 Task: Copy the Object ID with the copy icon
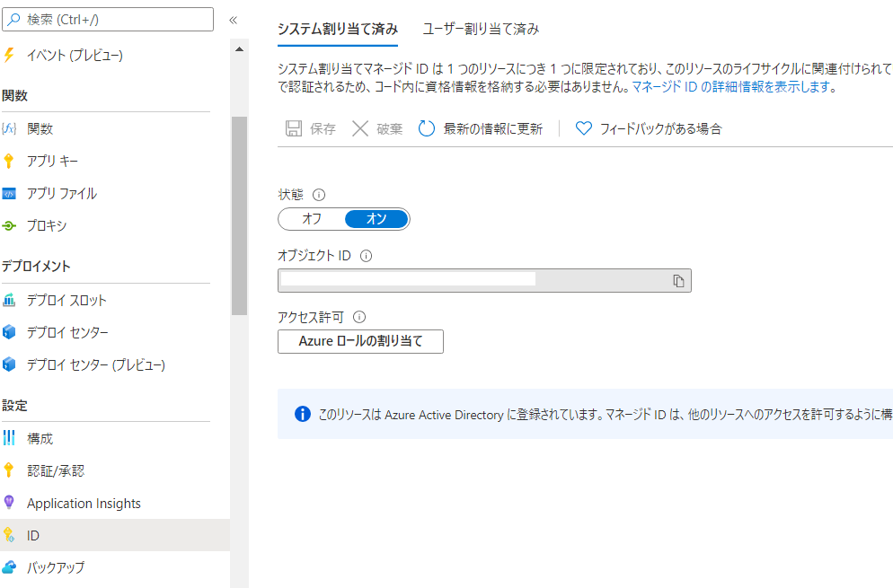click(x=678, y=281)
